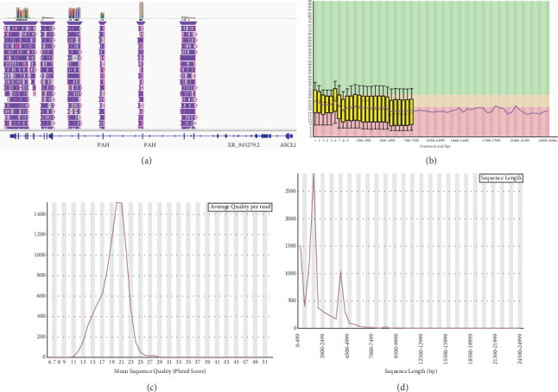558x392 pixels.
Task: Click the second sequence length peak
Action: [340, 272]
